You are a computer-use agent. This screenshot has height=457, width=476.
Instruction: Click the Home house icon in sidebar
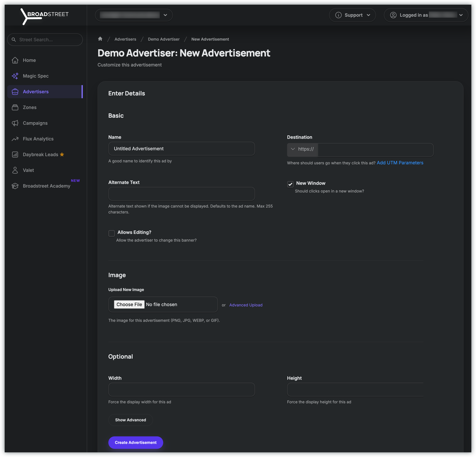15,60
